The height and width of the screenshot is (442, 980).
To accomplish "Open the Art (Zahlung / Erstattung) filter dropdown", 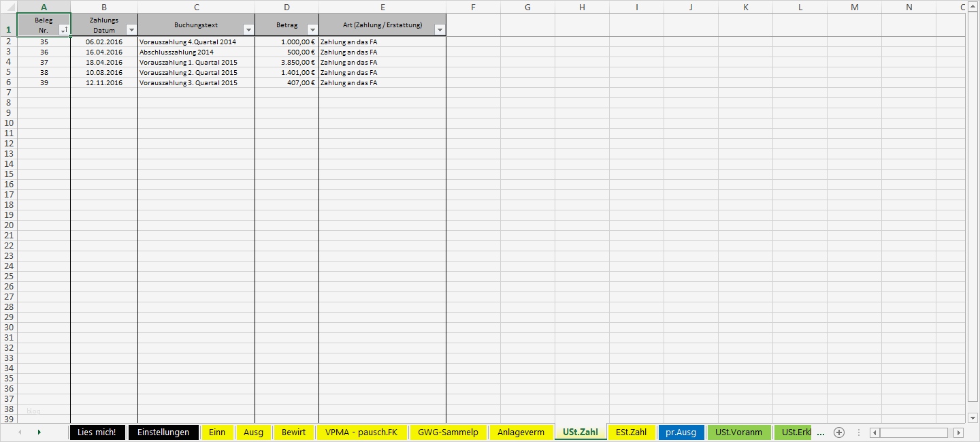I will coord(440,30).
